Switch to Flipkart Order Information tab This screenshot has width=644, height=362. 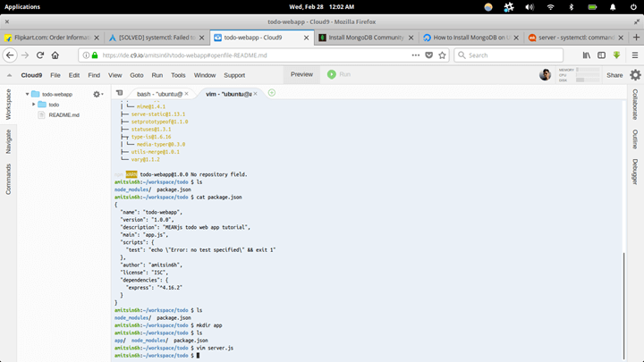[52, 38]
